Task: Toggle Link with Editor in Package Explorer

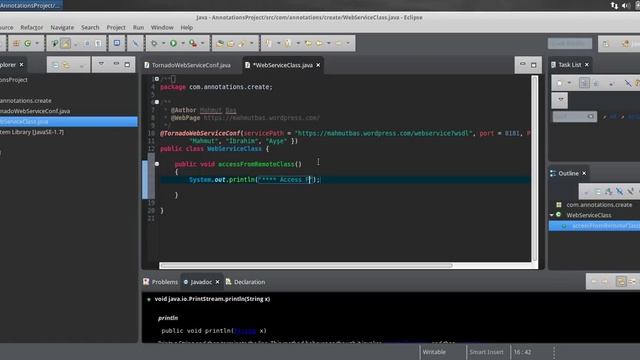Action: point(66,65)
